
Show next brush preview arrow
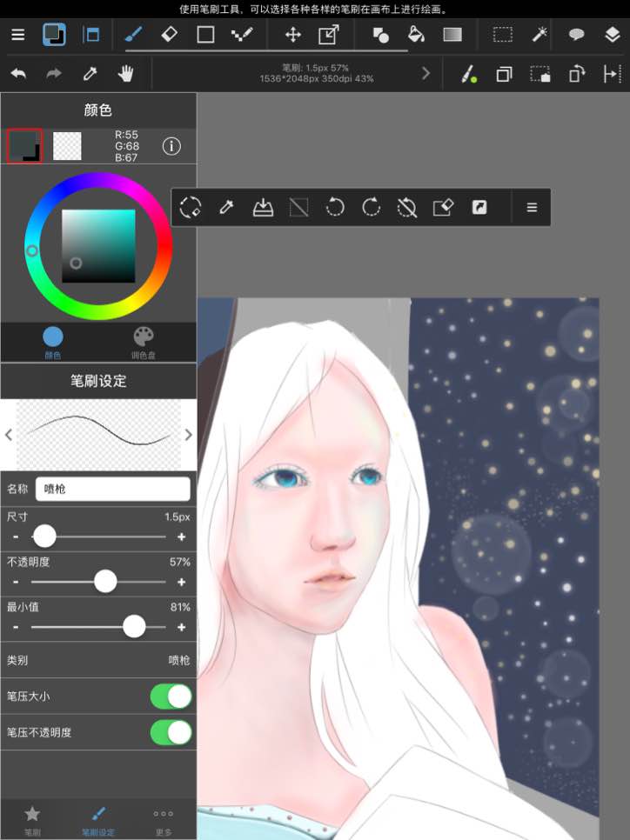(x=188, y=435)
